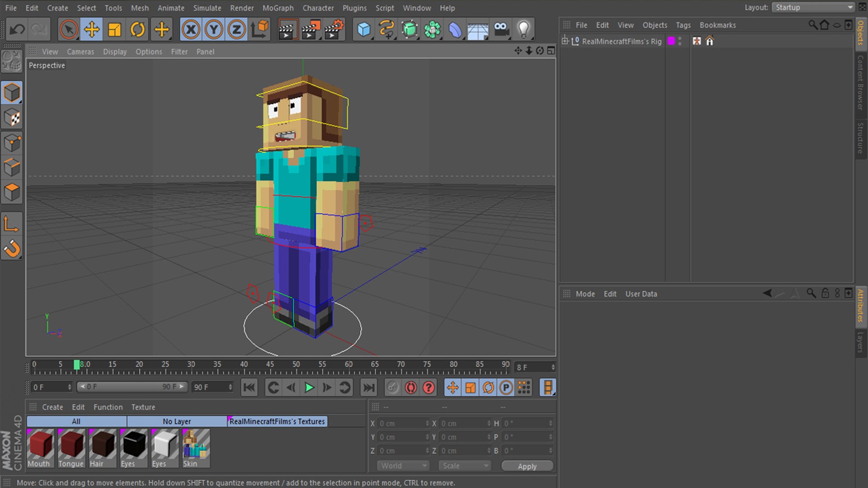Open Edit Render Settings icon

click(x=335, y=30)
